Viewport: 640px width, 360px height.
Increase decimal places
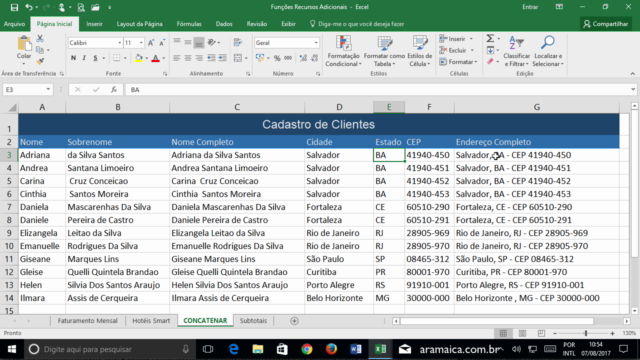[x=303, y=58]
